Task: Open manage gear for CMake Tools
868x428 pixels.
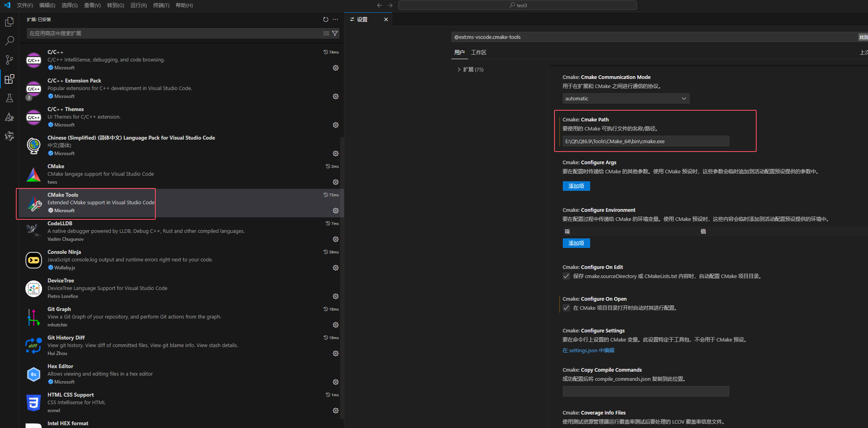Action: [x=336, y=211]
